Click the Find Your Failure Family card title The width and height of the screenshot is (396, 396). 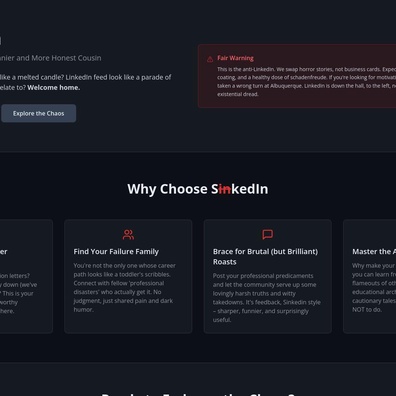point(116,252)
